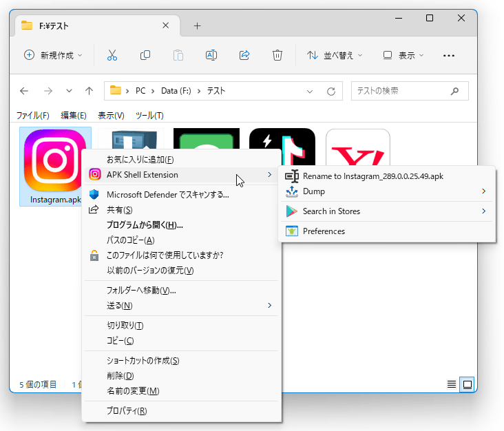Select Microsoft Defender でスキャンする

181,195
